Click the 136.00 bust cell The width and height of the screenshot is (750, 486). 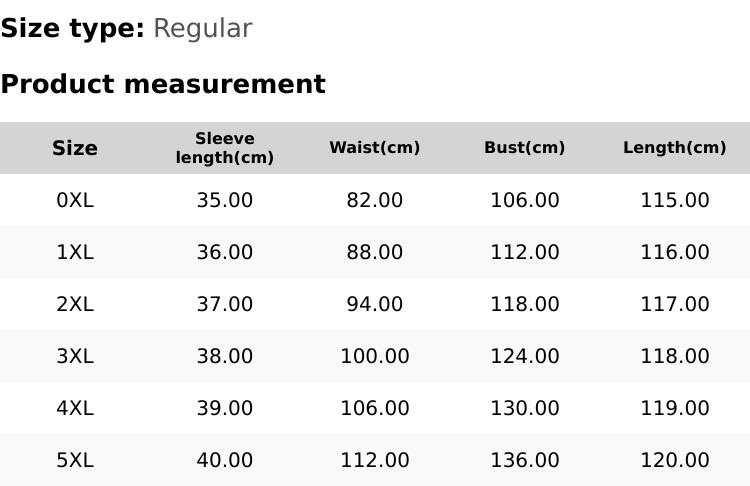click(525, 460)
